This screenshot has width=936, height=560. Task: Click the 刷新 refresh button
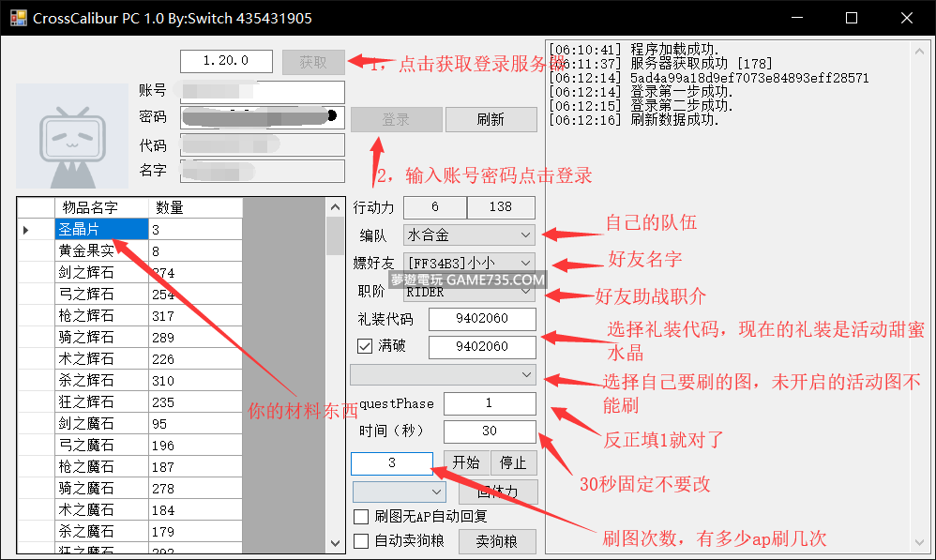point(491,119)
